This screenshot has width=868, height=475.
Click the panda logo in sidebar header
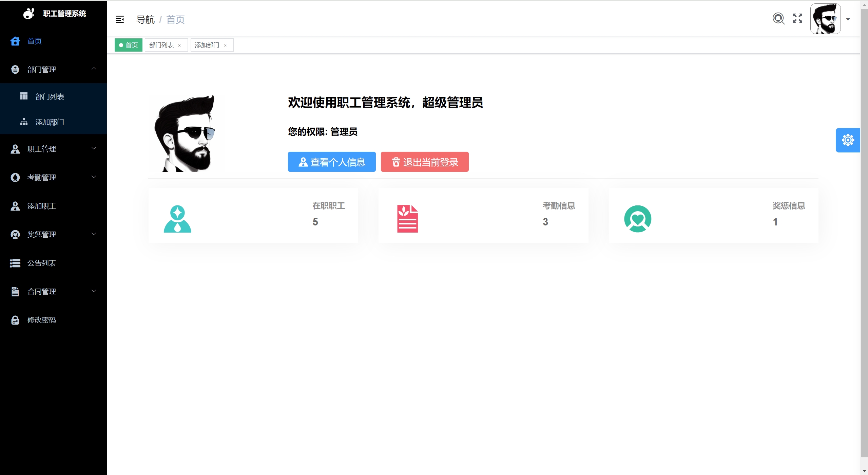pos(29,14)
